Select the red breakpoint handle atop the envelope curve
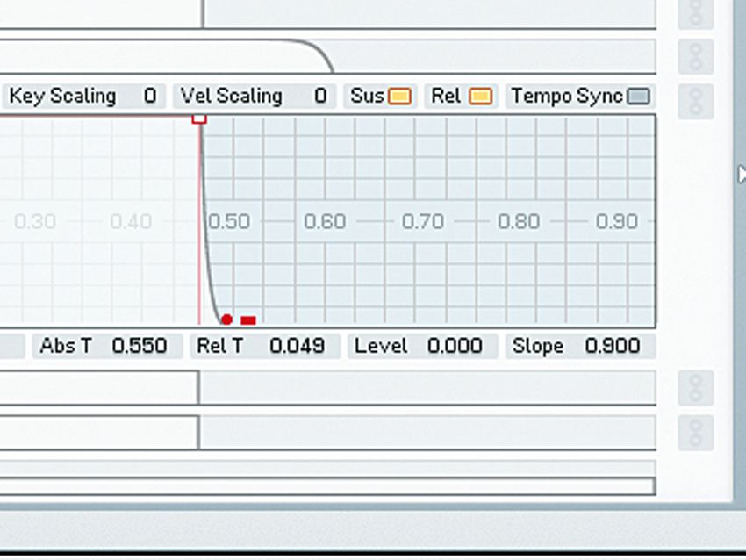The image size is (746, 560). pos(199,117)
